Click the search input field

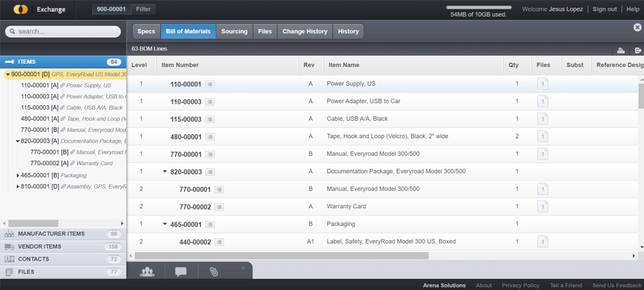tap(63, 32)
